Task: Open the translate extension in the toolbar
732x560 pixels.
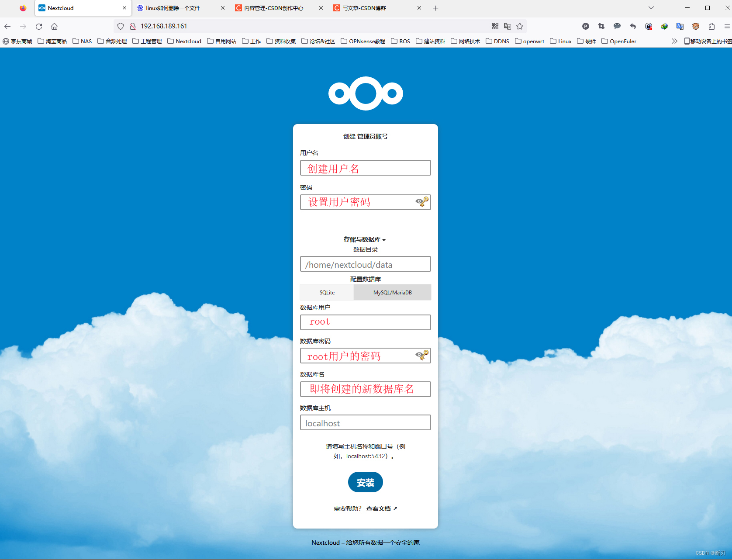Action: 680,27
